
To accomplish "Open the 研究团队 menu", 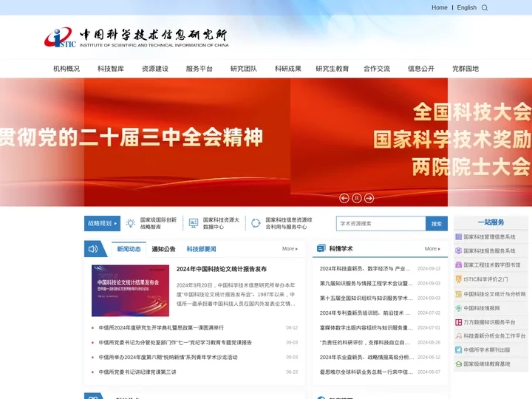I will 244,69.
